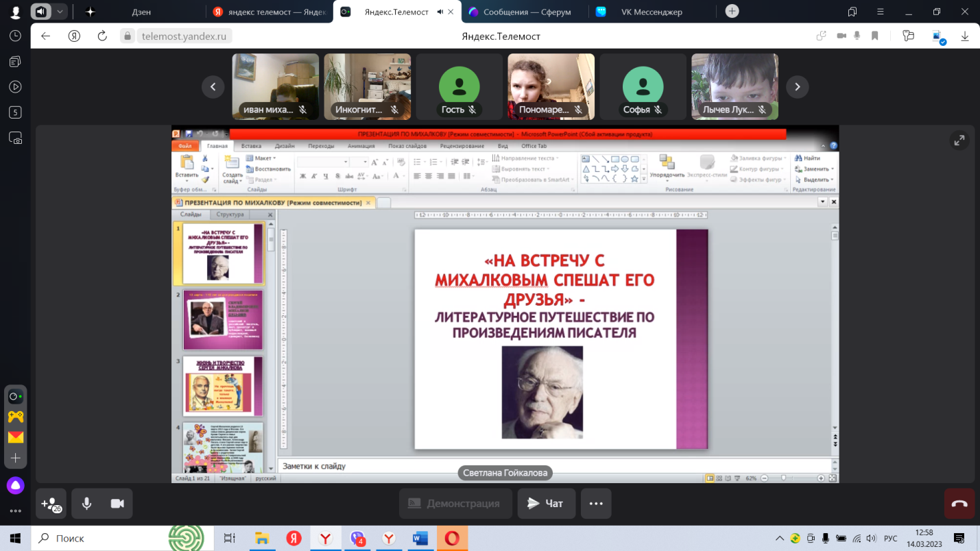Open Word from the Windows taskbar
Viewport: 980px width, 551px height.
pos(420,538)
